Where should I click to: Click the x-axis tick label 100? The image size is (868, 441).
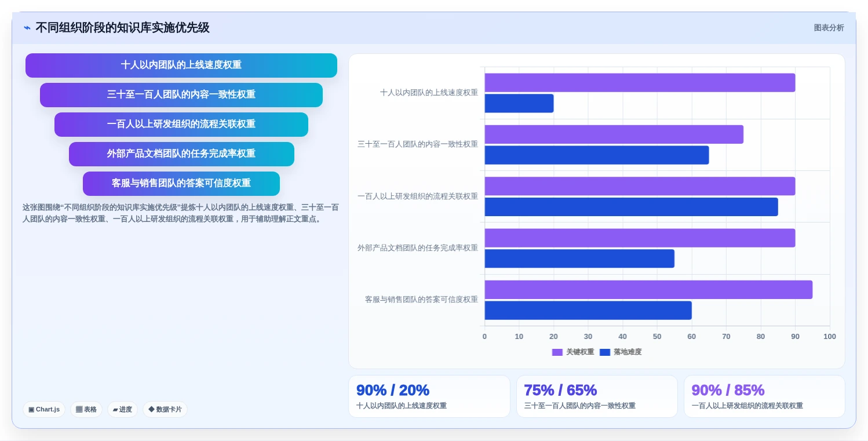coord(830,337)
